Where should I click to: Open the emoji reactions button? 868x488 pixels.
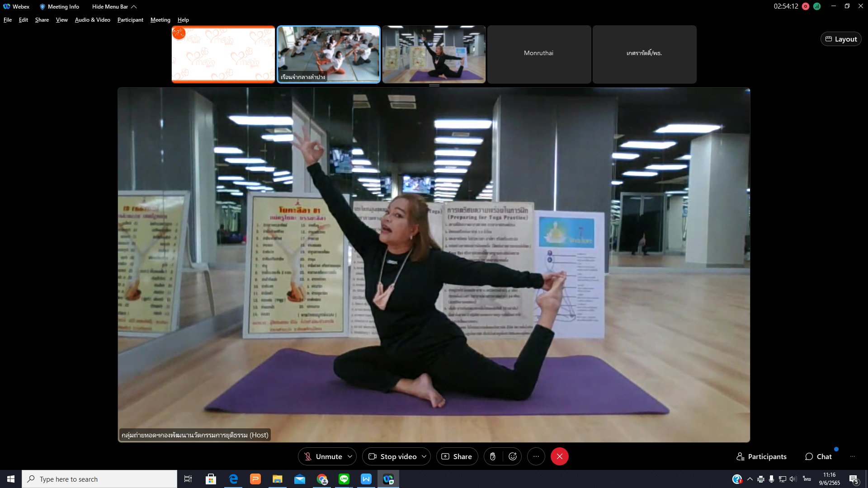pyautogui.click(x=513, y=456)
